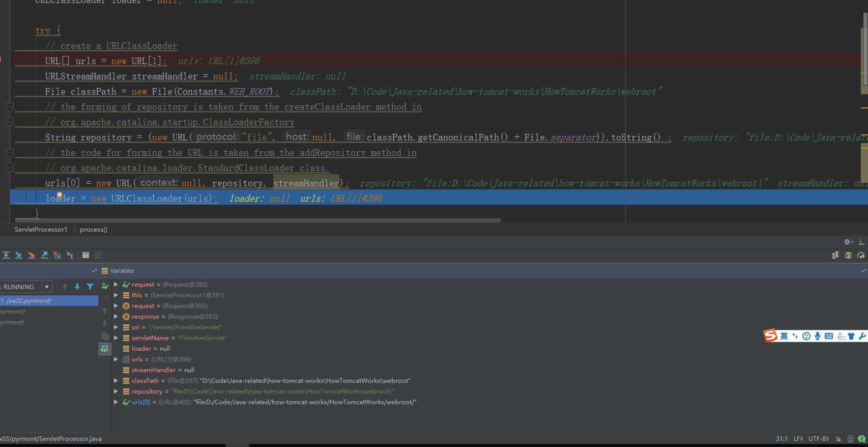Image resolution: width=868 pixels, height=447 pixels.
Task: Open the Sogou toolbox wrench icon
Action: (x=862, y=336)
